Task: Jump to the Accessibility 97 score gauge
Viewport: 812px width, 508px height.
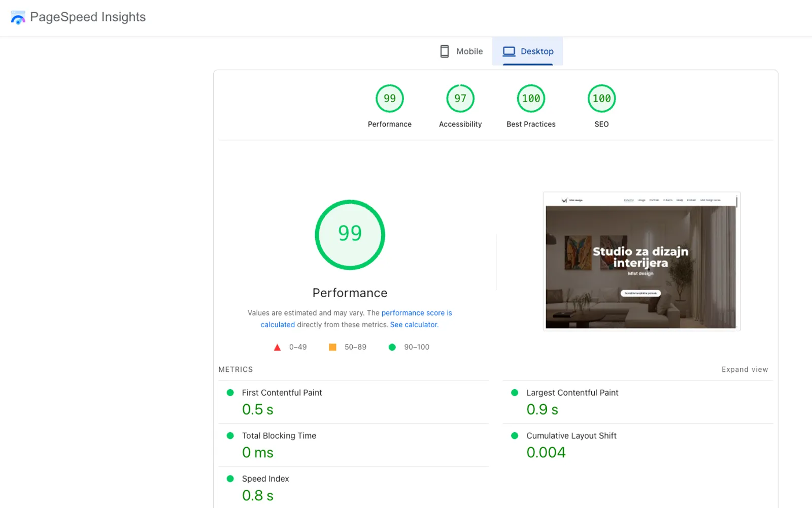Action: pyautogui.click(x=460, y=99)
